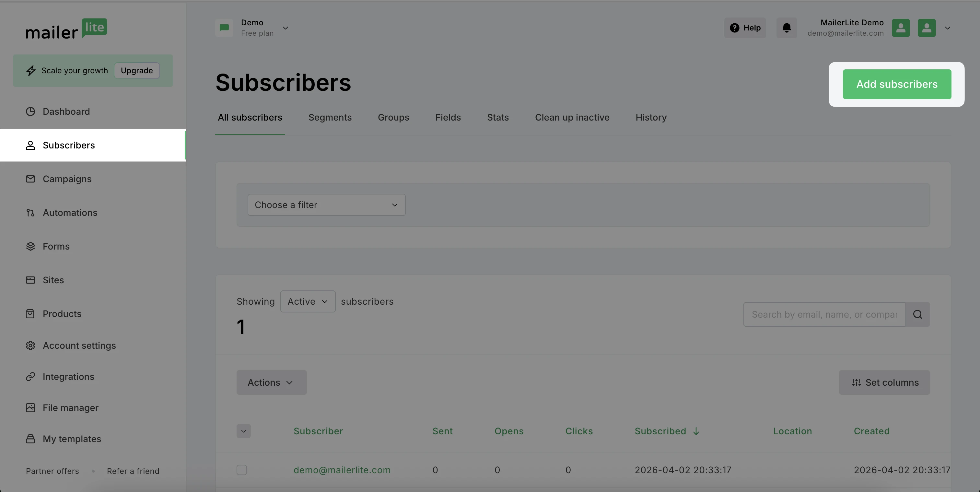Viewport: 980px width, 492px height.
Task: Open the notifications bell icon
Action: [x=787, y=28]
